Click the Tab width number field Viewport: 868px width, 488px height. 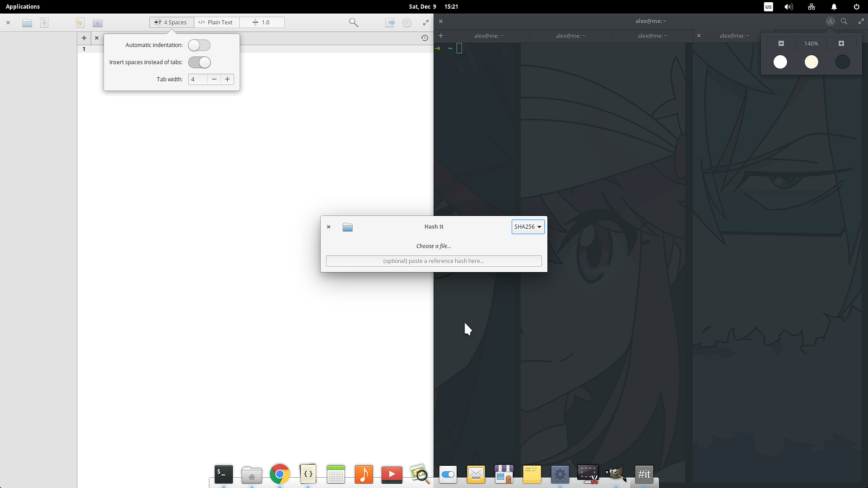198,79
